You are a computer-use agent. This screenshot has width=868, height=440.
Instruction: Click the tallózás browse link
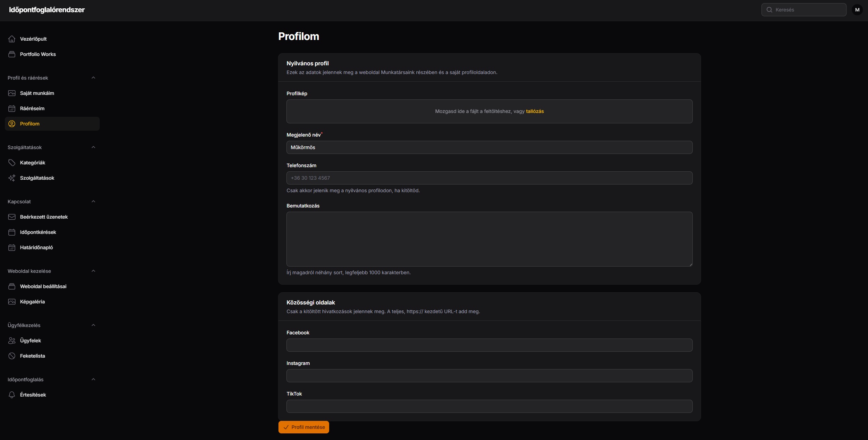[535, 111]
